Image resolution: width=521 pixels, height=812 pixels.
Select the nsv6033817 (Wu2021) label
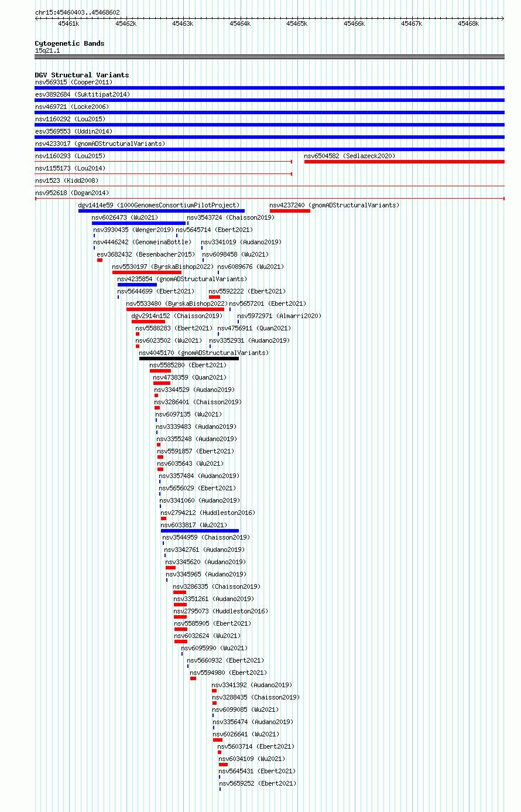[x=194, y=526]
